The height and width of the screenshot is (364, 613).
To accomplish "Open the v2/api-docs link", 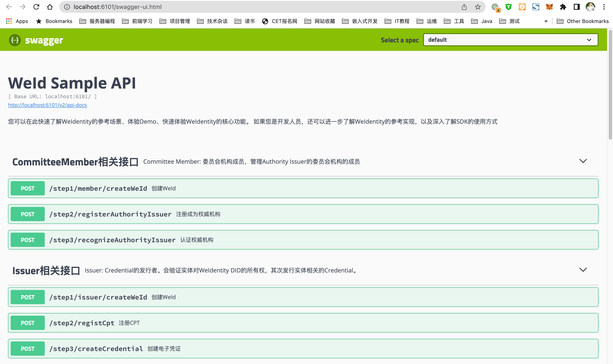I will click(47, 105).
